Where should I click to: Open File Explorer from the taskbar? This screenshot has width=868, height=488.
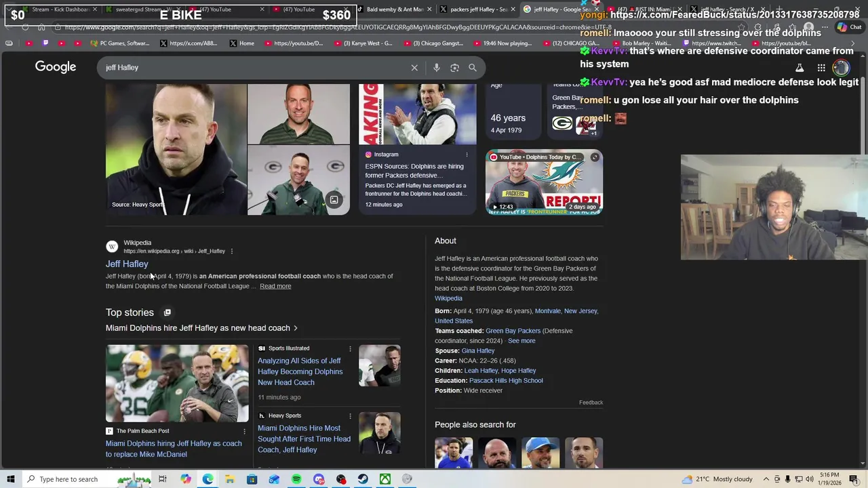point(230,479)
